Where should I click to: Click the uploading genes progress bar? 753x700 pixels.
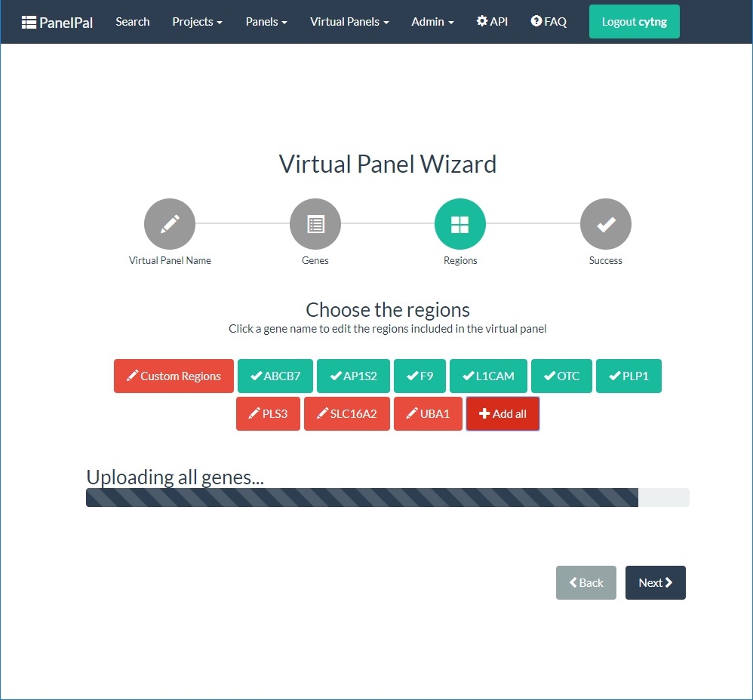coord(388,497)
